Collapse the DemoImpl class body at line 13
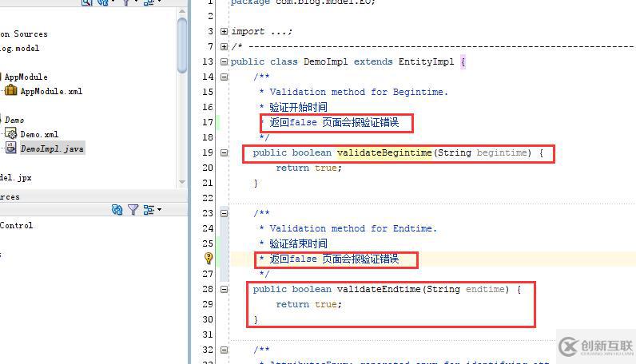Viewport: 636px width, 364px height. (224, 61)
